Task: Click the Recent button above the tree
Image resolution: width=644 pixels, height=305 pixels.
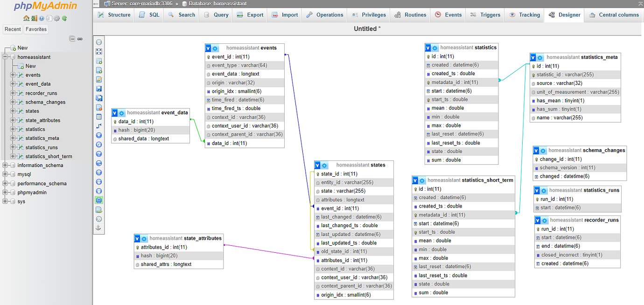Action: point(13,29)
